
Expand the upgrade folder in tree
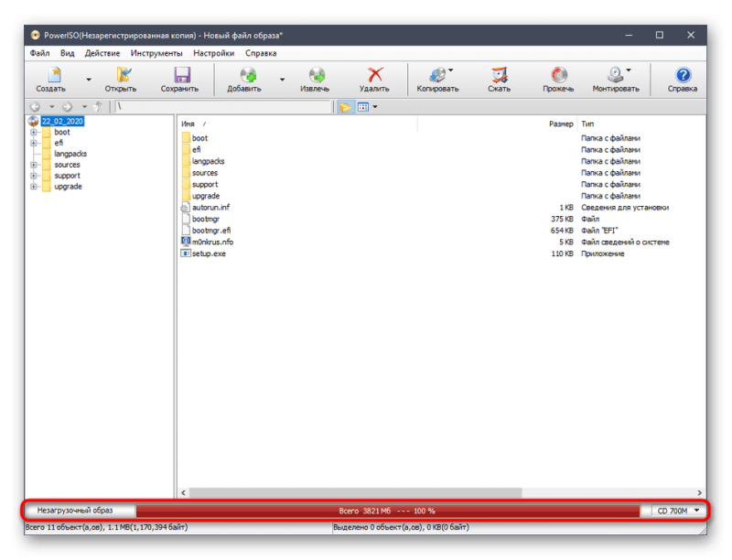(34, 186)
